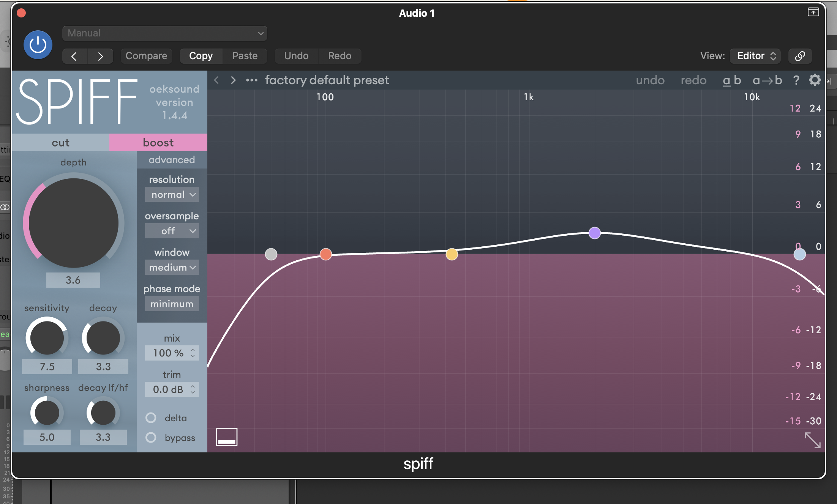The image size is (837, 504).
Task: Click the Compare button
Action: [146, 56]
